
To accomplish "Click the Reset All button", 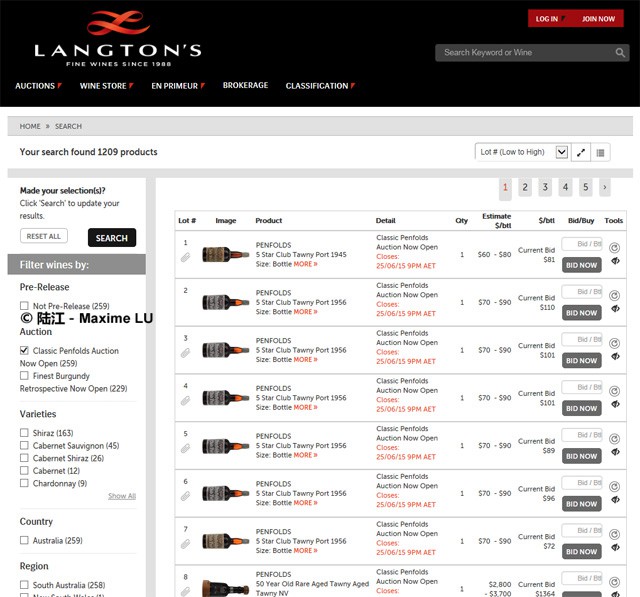I will (44, 236).
